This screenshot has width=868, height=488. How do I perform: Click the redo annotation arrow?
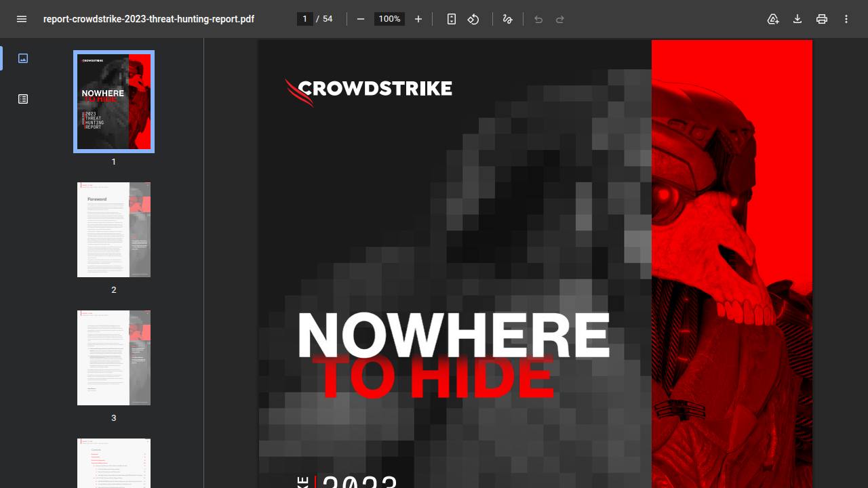pyautogui.click(x=560, y=19)
